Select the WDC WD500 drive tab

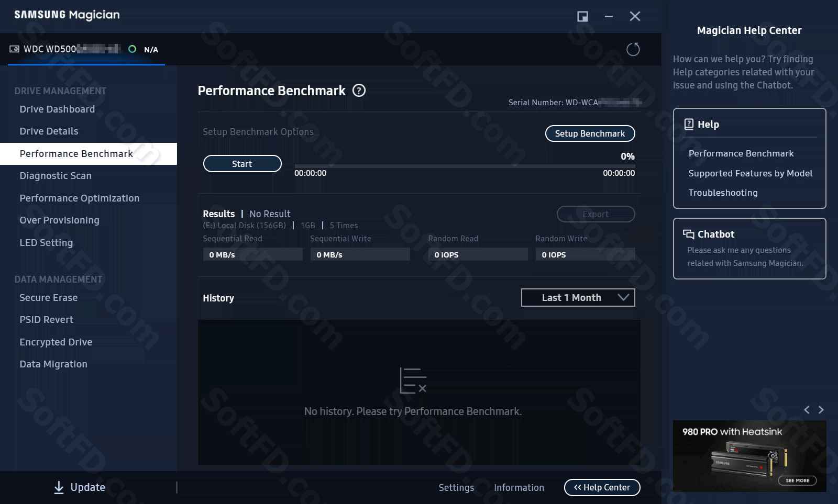point(86,49)
